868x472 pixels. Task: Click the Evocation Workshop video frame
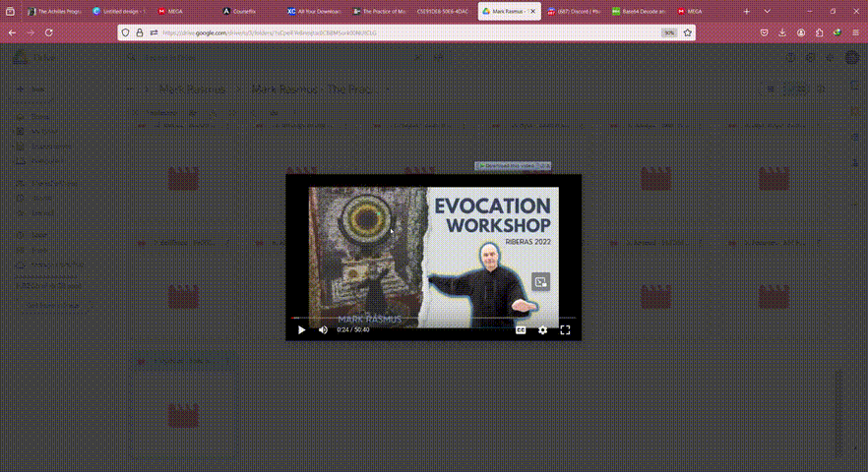433,258
